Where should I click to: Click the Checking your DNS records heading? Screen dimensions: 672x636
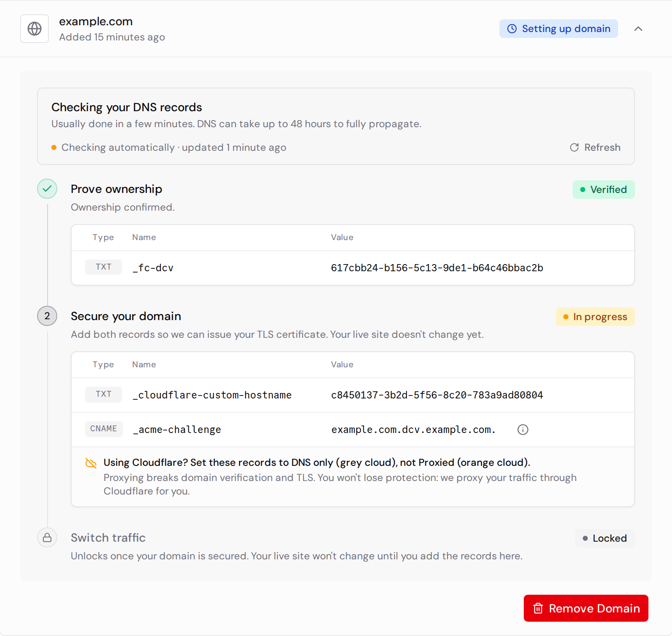click(127, 107)
